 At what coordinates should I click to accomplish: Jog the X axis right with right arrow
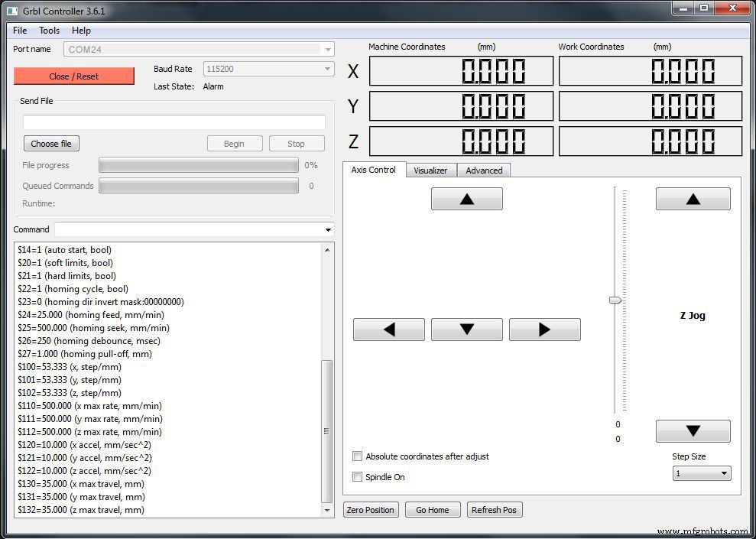[x=544, y=329]
